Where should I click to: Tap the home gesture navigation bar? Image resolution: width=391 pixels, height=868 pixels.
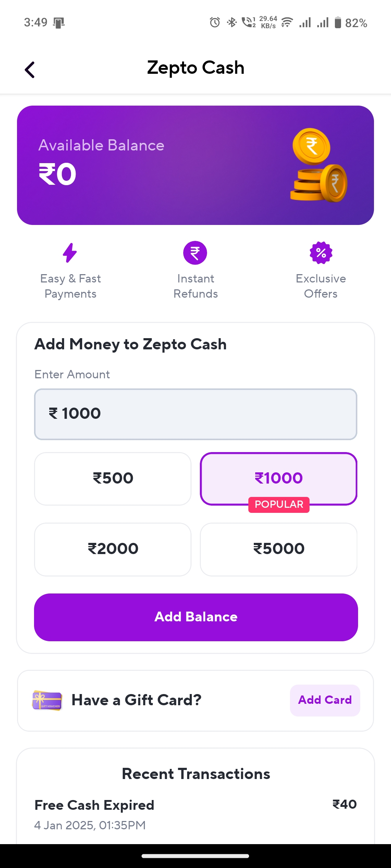click(195, 856)
